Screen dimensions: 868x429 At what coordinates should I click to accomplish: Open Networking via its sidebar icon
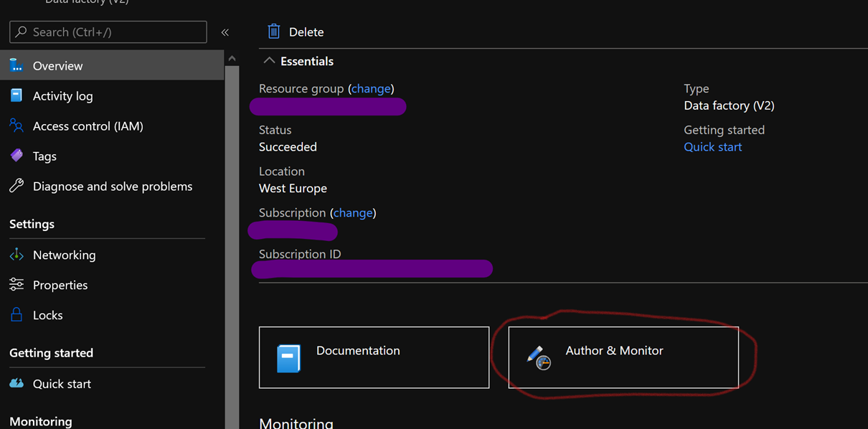(x=16, y=255)
